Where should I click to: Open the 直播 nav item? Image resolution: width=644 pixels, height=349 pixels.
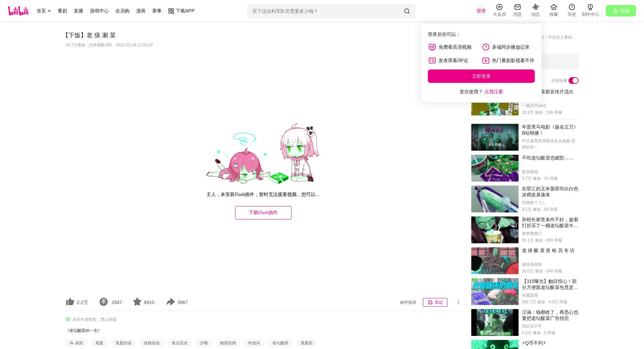[78, 11]
